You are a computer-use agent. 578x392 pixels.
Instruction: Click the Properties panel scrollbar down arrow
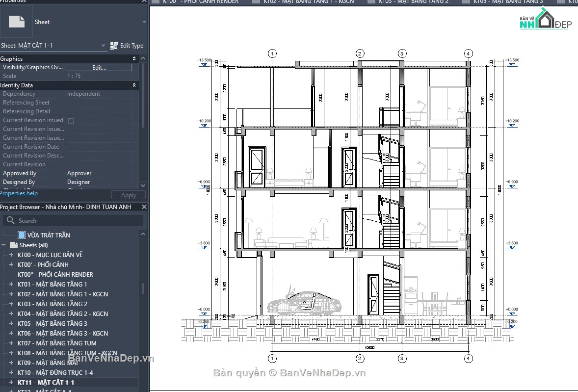pos(143,185)
